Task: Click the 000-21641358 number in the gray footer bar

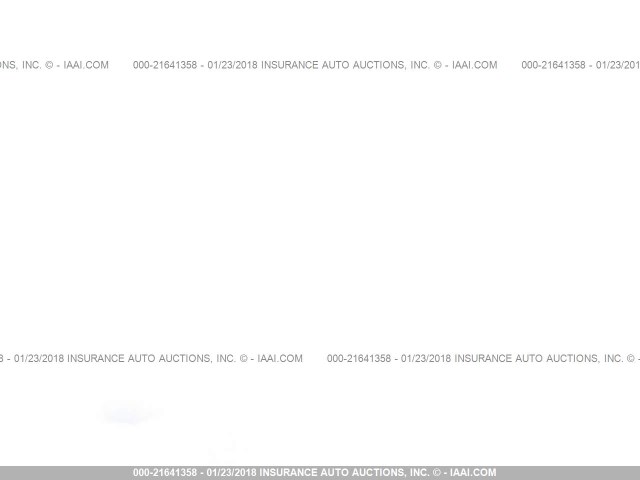Action: (165, 473)
